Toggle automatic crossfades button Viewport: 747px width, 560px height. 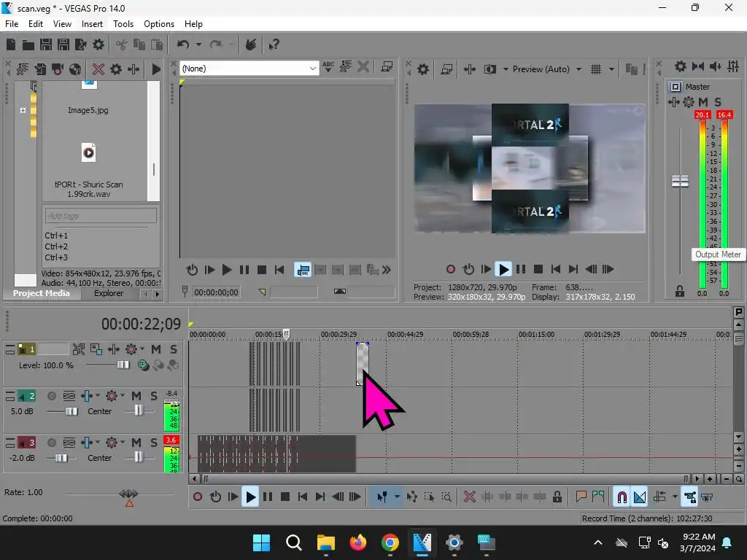pos(640,497)
